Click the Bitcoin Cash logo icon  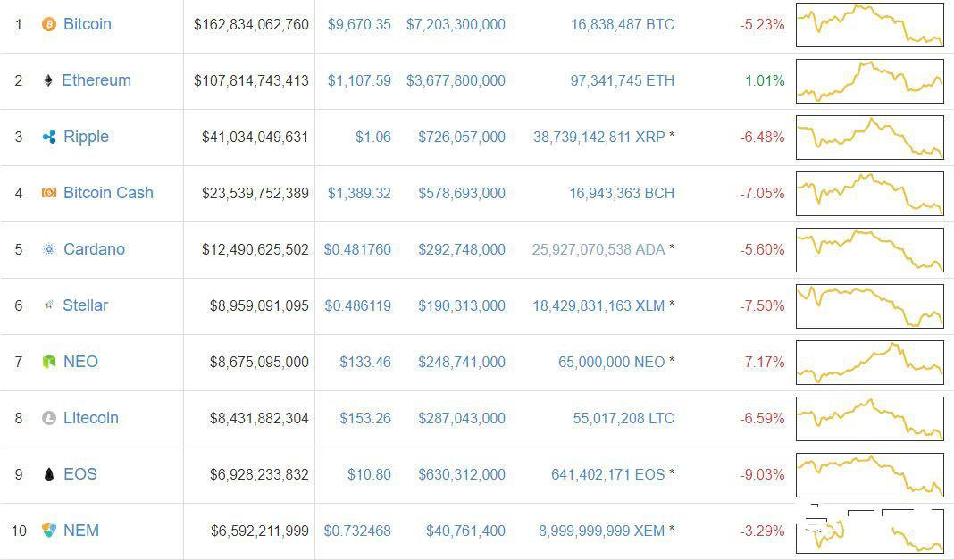pyautogui.click(x=49, y=193)
